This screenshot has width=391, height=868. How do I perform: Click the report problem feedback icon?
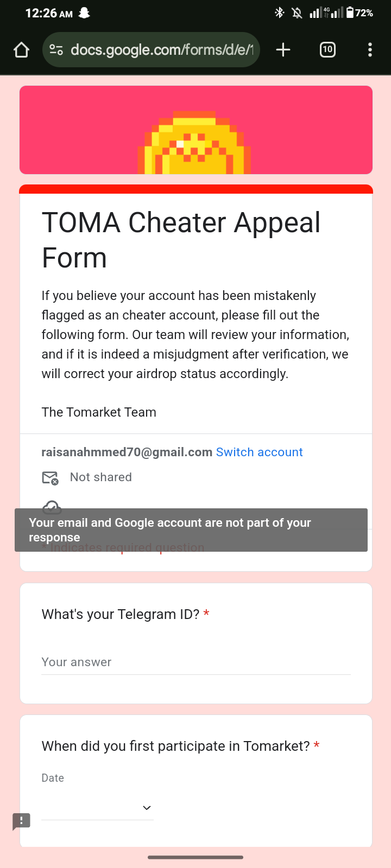21,821
